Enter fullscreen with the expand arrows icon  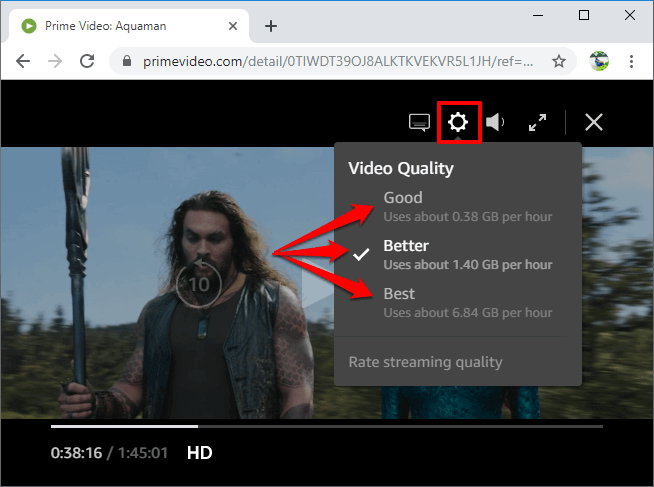[537, 123]
